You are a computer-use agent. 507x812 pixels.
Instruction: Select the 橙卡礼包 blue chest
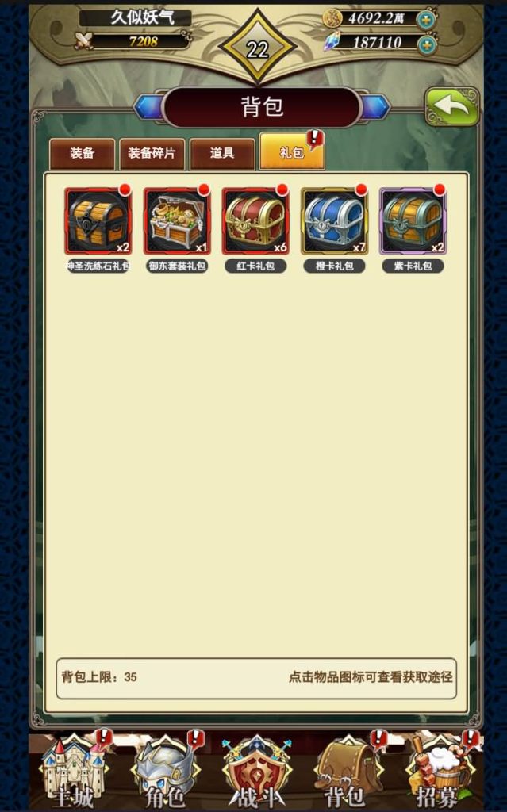point(334,221)
